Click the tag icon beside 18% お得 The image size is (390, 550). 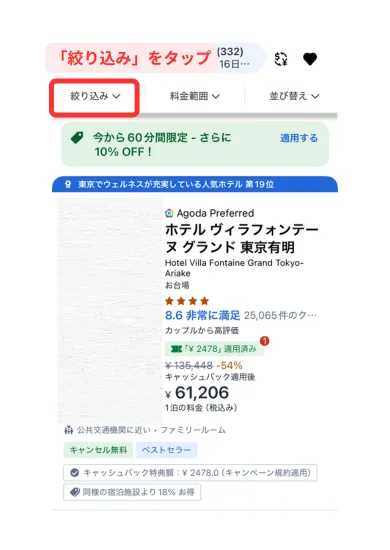(74, 492)
